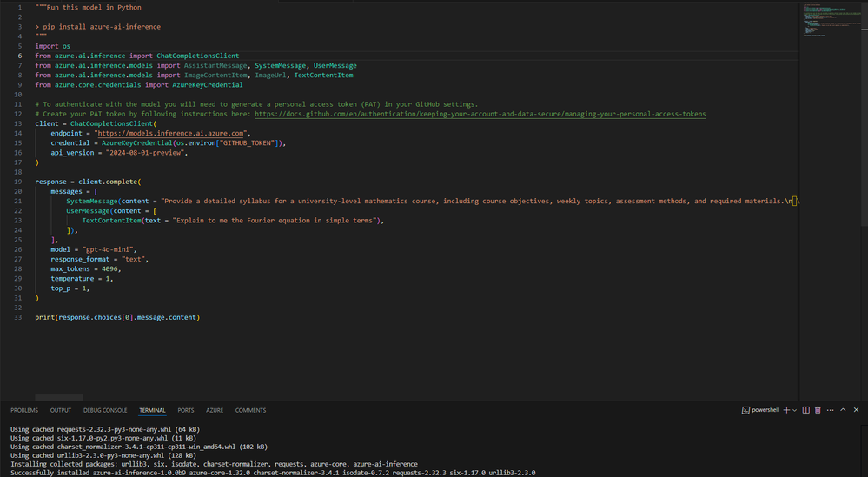Click the powershell terminal icon
Screen dimensions: 868x477
tap(745, 410)
